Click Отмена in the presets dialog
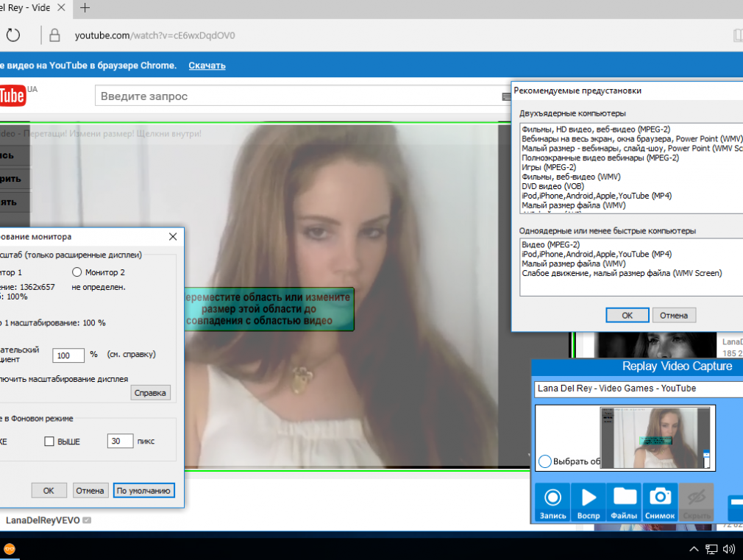Viewport: 743px width, 560px height. [674, 316]
